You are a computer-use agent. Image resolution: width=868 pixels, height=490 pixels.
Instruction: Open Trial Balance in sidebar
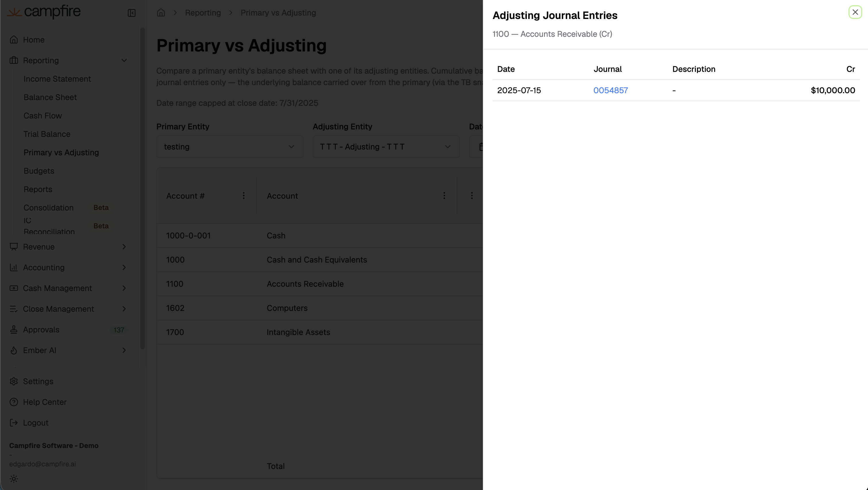tap(47, 134)
